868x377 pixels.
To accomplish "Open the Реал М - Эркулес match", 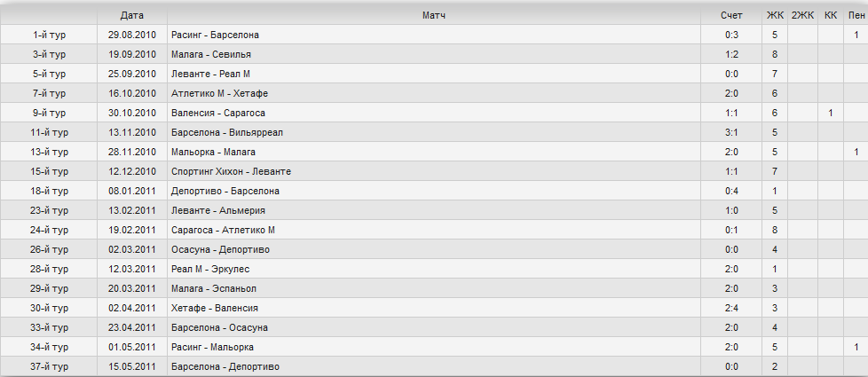I will coord(210,269).
